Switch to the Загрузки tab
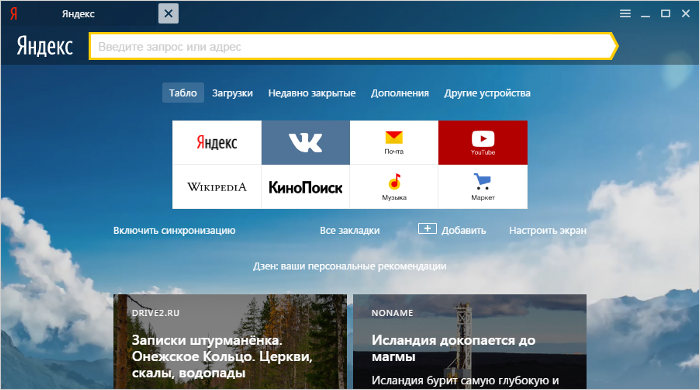The image size is (700, 390). (232, 93)
